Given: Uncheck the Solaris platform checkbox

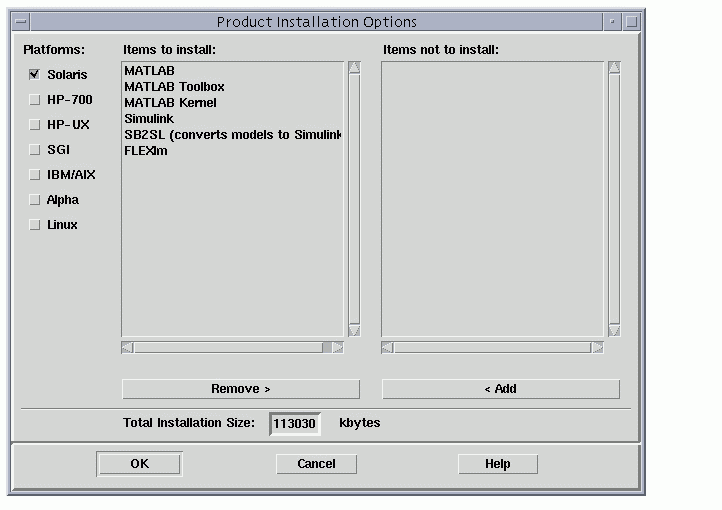Looking at the screenshot, I should pos(35,74).
